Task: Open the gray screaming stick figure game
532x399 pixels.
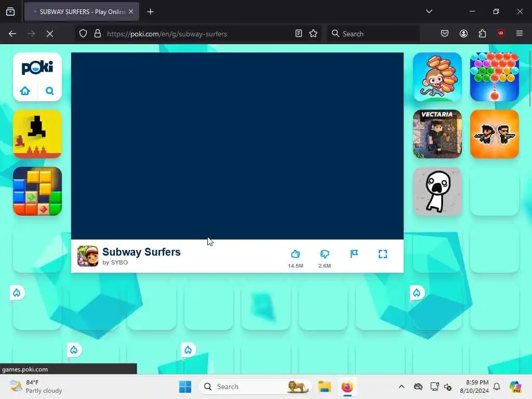Action: [x=437, y=191]
